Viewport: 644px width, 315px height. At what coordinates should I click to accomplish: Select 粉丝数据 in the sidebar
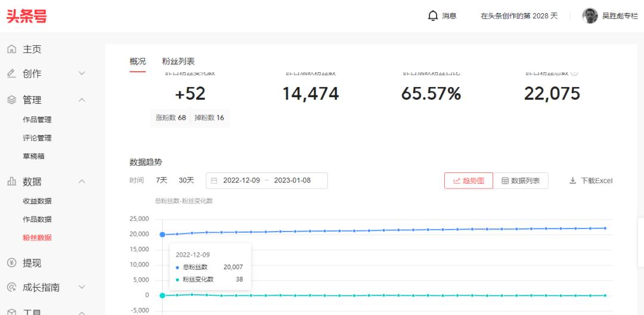(38, 237)
